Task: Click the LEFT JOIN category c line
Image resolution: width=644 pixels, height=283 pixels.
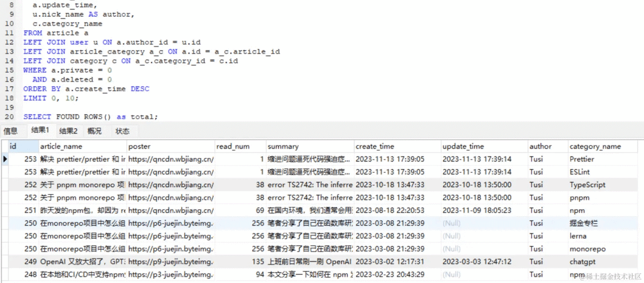Action: (x=131, y=61)
